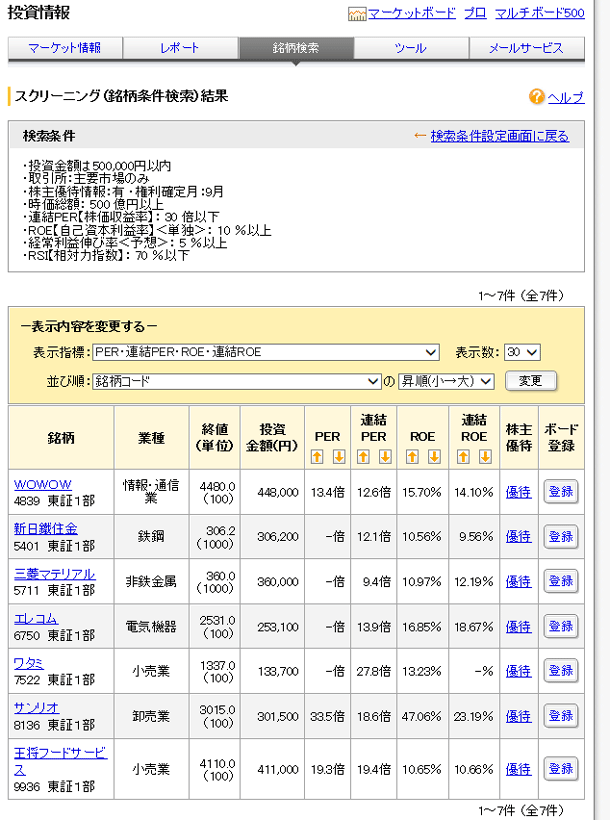
Task: Open the 新日鐵住金 stock link
Action: [x=46, y=529]
